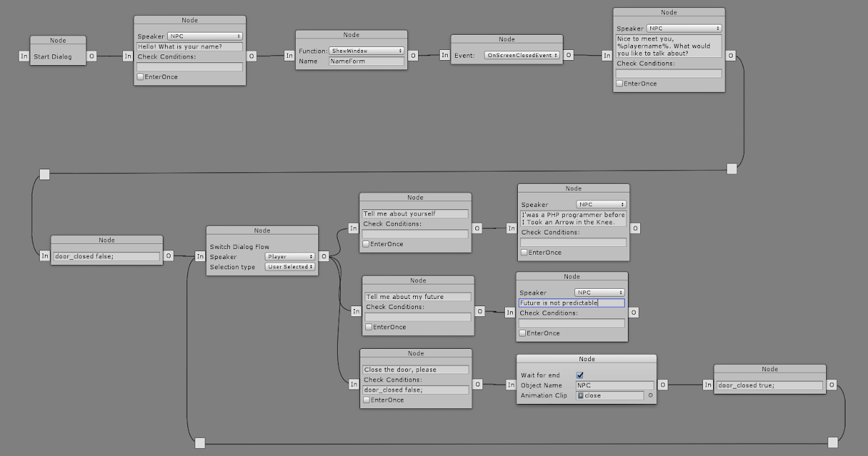Viewport: 868px width, 456px height.
Task: Check EnterOnce on the Close the door please node
Action: pos(367,400)
